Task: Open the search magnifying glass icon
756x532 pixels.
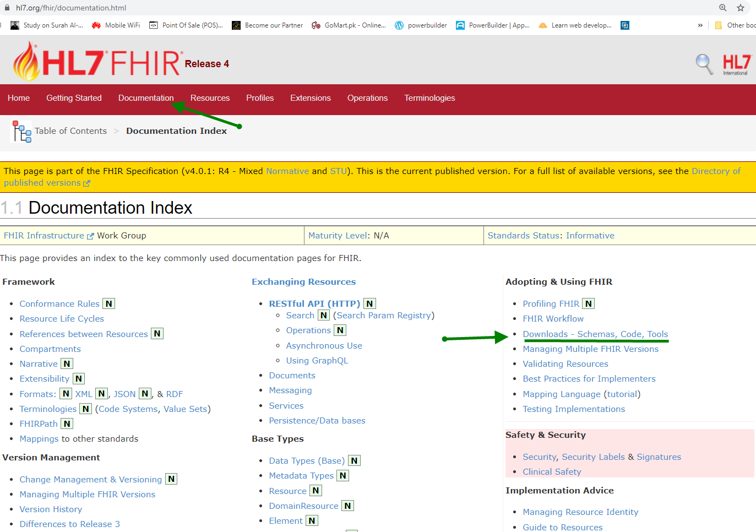Action: [704, 64]
